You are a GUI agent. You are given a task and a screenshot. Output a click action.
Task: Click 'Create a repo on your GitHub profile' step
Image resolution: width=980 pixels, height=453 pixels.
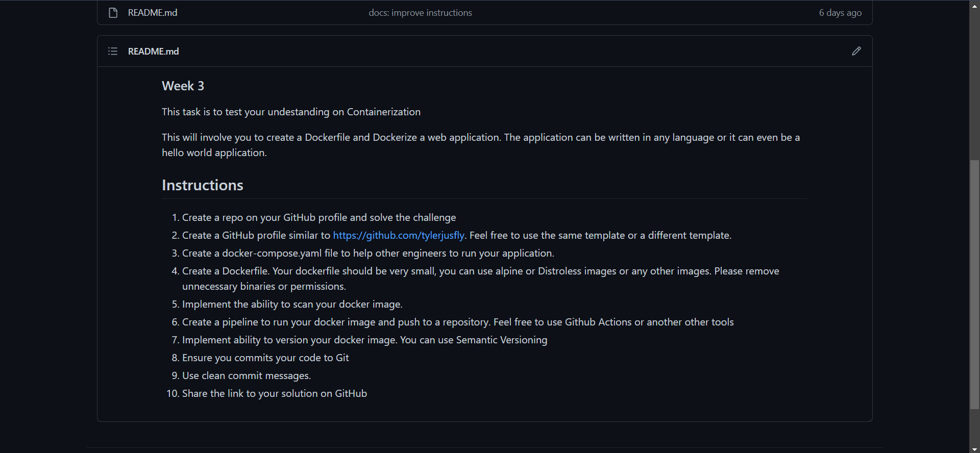[319, 217]
